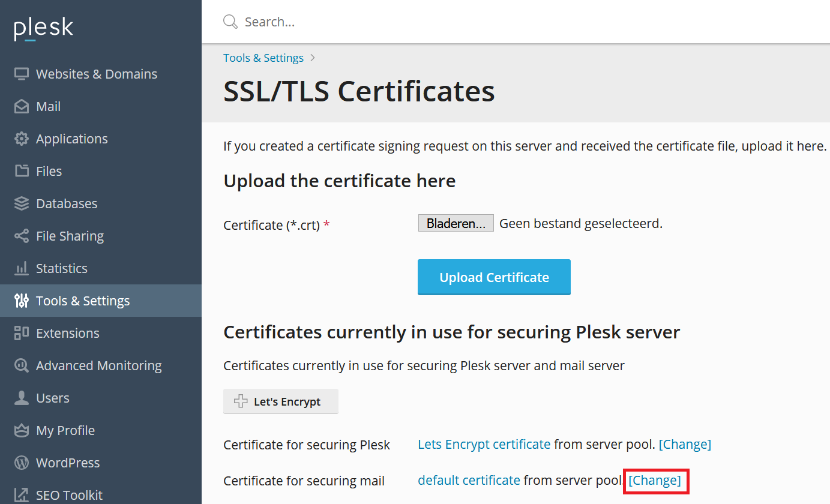Open WordPress sidebar item
The height and width of the screenshot is (504, 830).
(101, 463)
